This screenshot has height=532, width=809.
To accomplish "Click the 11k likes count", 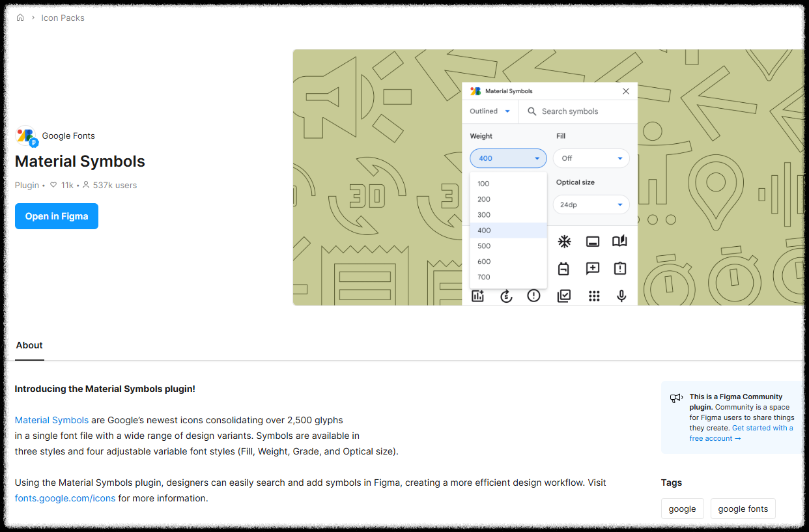I will [x=67, y=185].
